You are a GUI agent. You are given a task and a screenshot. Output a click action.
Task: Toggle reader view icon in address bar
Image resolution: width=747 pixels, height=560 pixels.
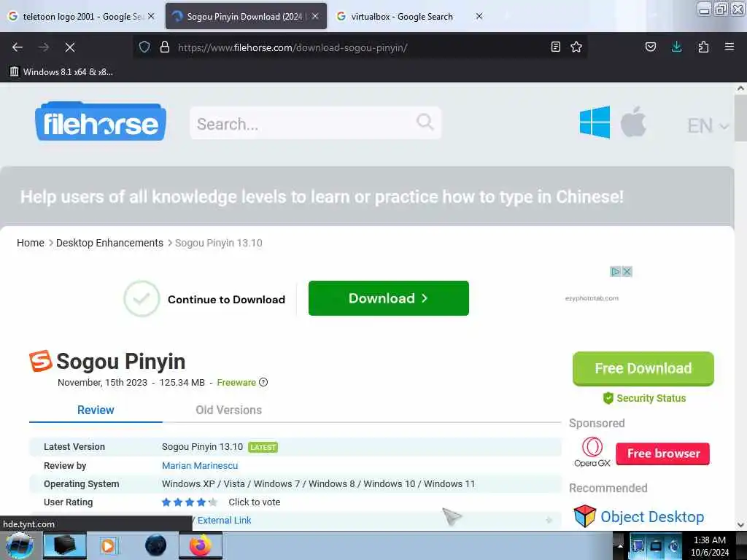point(555,47)
